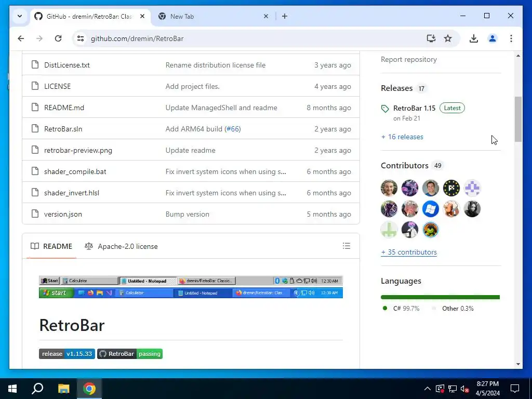Screen dimensions: 532x399
Task: Select the Apache-2.0 license tab
Action: point(122,246)
